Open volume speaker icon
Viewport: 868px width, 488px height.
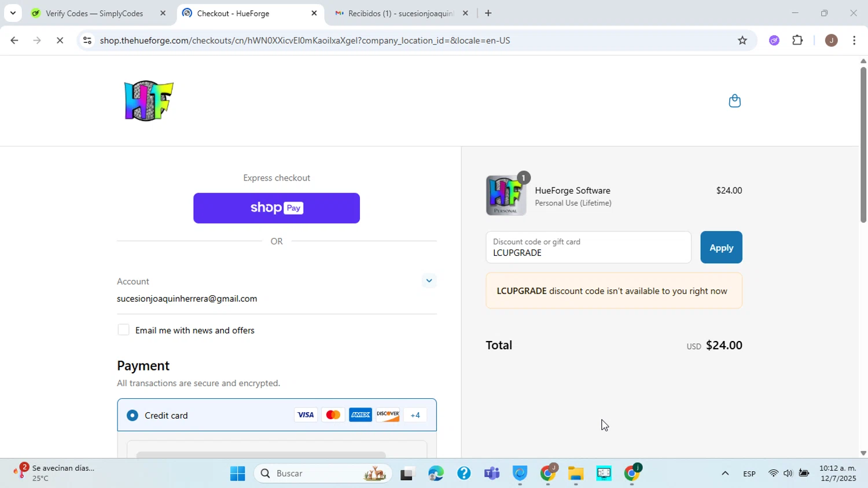click(x=788, y=474)
